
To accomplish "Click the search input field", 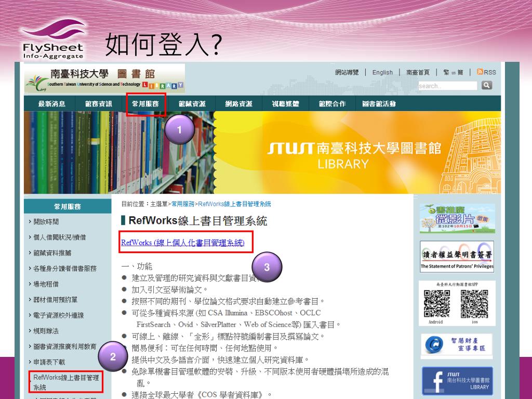I will pyautogui.click(x=447, y=86).
